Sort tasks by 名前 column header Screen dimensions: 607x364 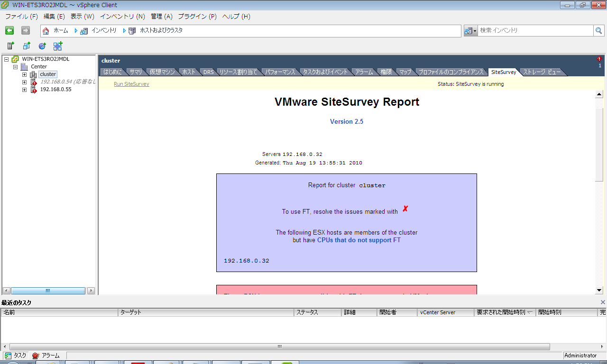click(59, 313)
